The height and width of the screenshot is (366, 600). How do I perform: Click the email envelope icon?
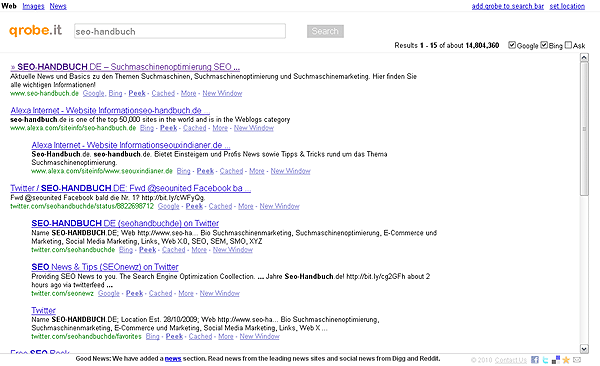[577, 360]
